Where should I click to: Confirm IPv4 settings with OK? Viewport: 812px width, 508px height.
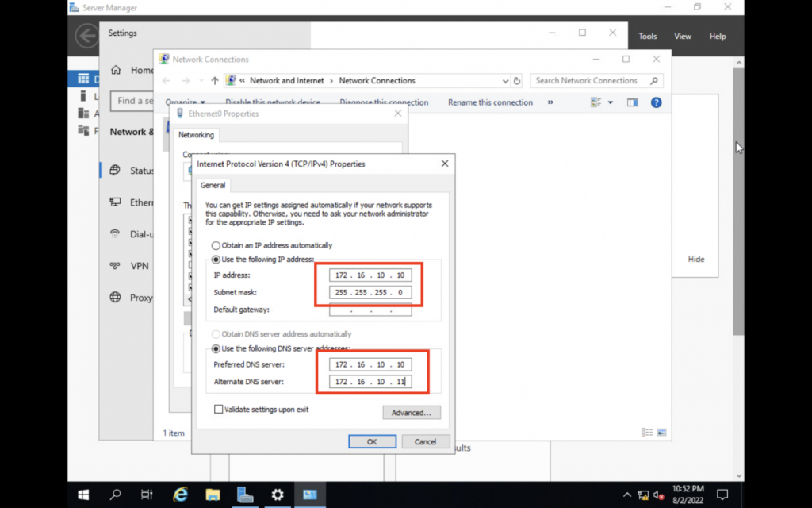click(x=372, y=441)
